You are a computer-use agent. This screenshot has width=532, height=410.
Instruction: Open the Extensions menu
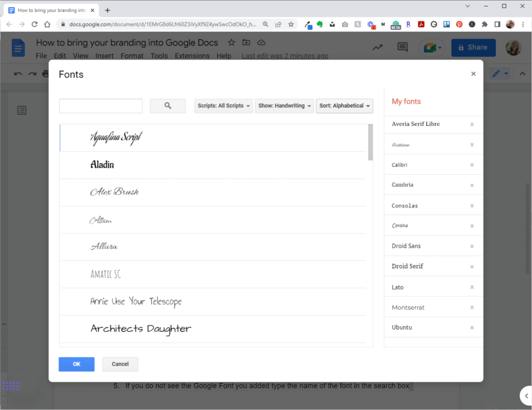click(x=192, y=56)
